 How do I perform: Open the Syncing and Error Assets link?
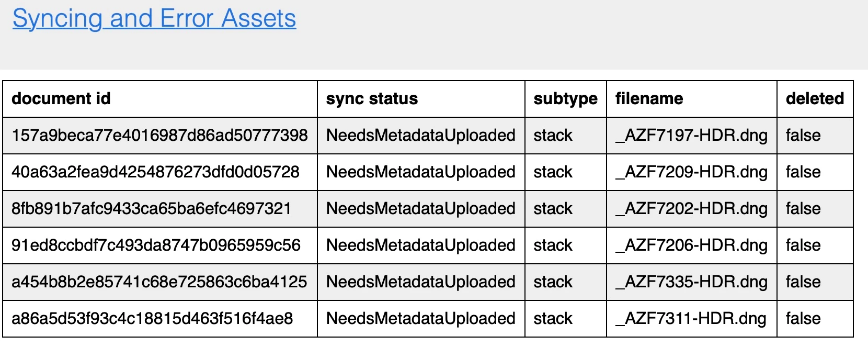point(154,19)
